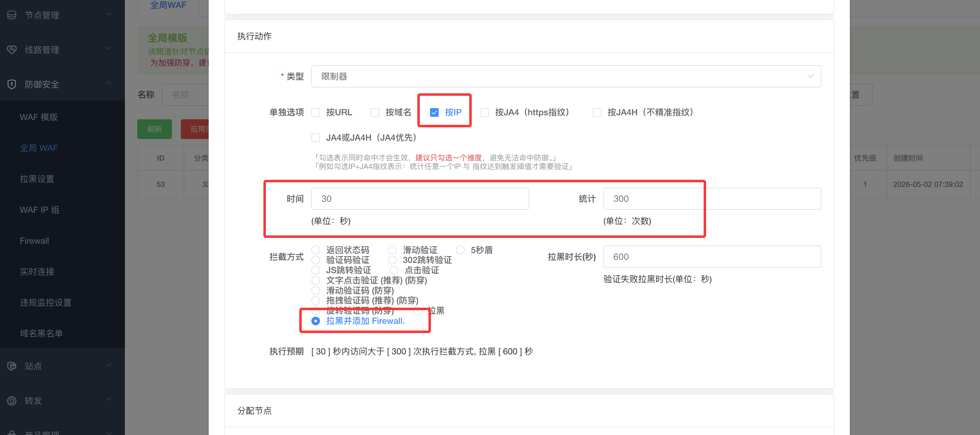
Task: Click table cell with ID 53
Action: pyautogui.click(x=160, y=184)
